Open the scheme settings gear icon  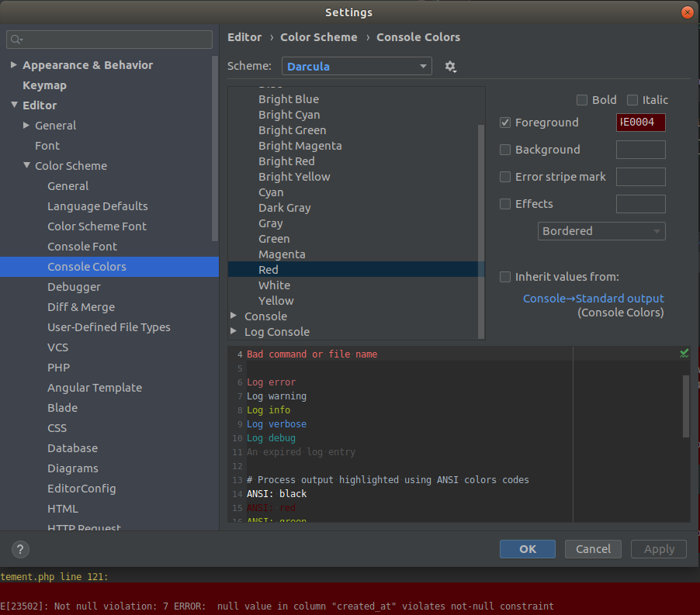[x=451, y=66]
